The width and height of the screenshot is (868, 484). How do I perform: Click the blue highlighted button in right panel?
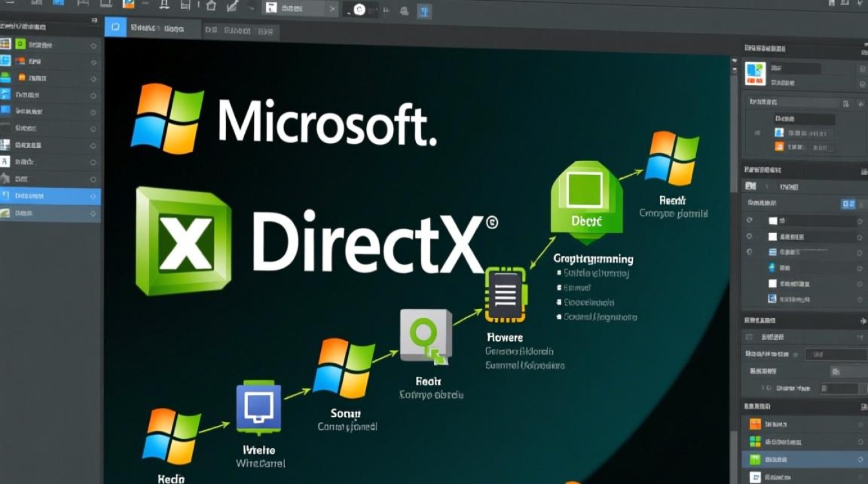[x=847, y=204]
